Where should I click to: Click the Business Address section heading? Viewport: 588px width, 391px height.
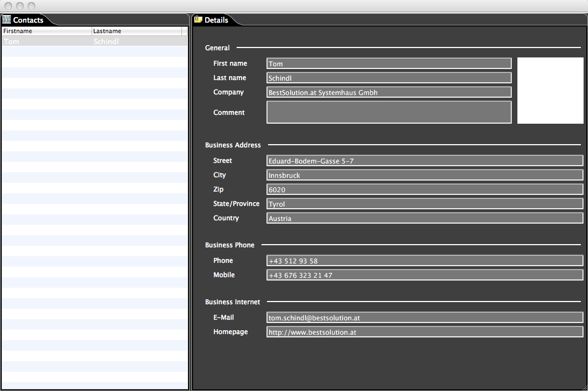click(233, 145)
